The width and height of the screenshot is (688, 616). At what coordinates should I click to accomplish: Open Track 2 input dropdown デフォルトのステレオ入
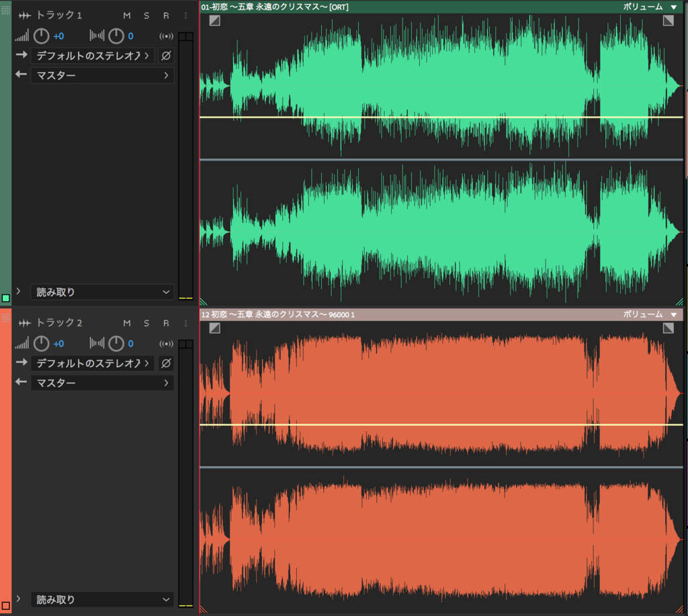click(93, 363)
